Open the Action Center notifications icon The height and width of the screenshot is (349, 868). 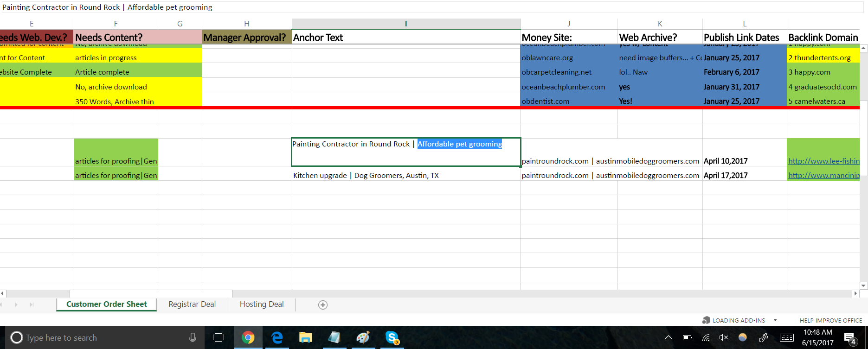point(849,337)
